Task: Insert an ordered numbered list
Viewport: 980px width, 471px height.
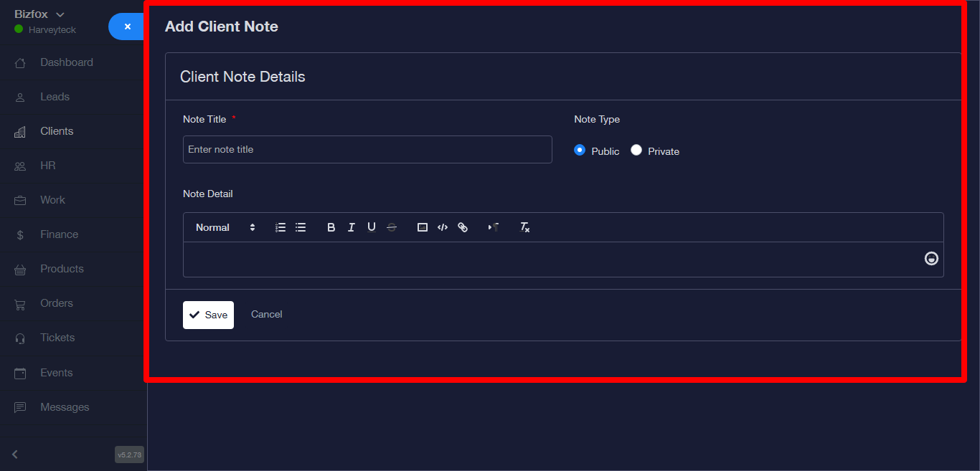Action: tap(281, 227)
